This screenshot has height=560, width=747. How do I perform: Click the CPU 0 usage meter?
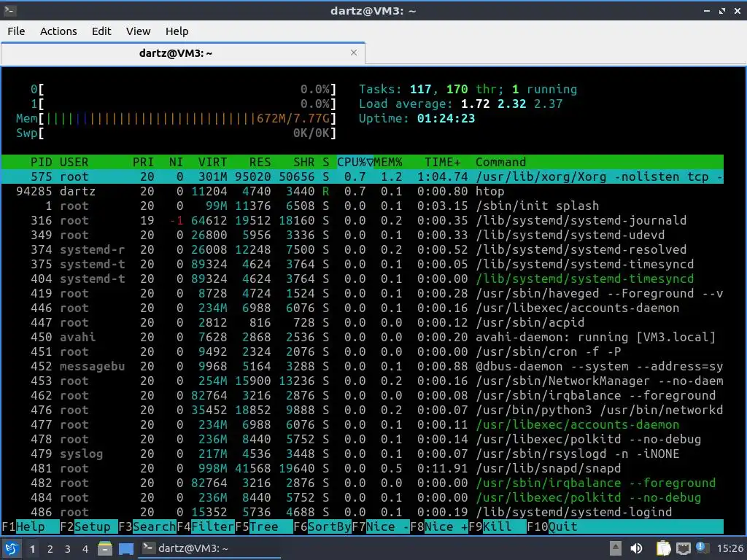[x=183, y=90]
